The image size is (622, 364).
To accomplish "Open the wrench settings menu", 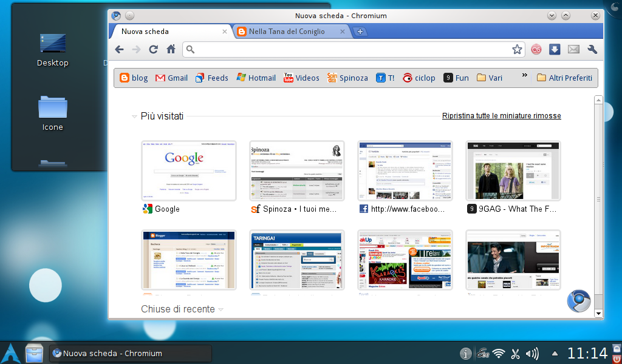I will tap(592, 50).
